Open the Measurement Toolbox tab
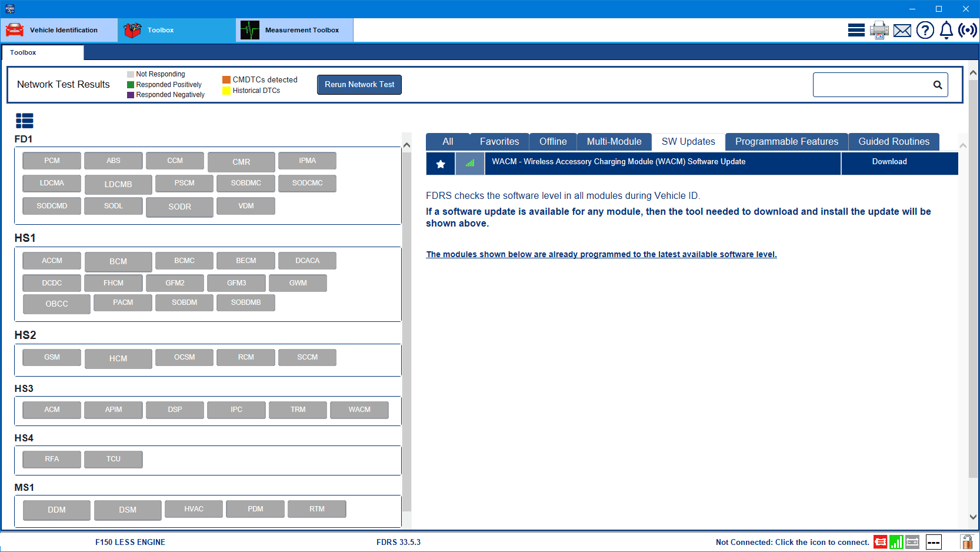980x552 pixels. coord(294,30)
